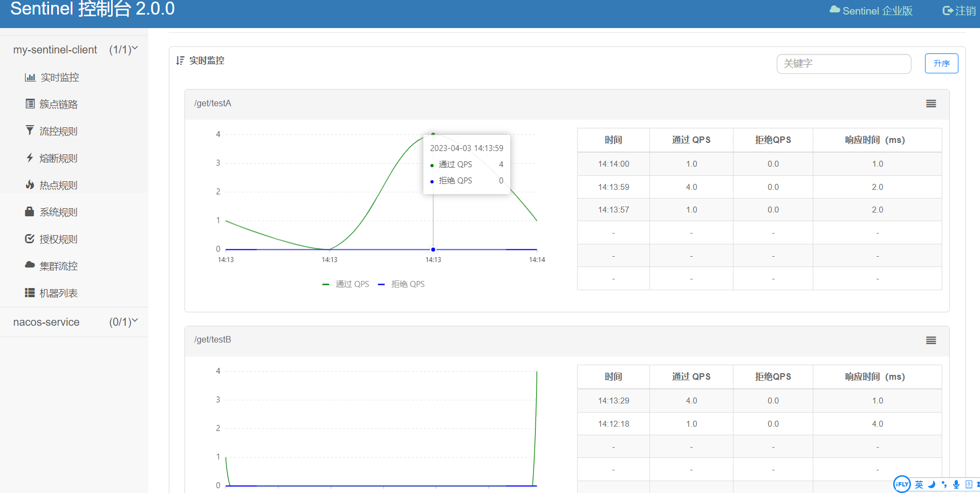Click the 14:13:59 time cell

pos(613,187)
